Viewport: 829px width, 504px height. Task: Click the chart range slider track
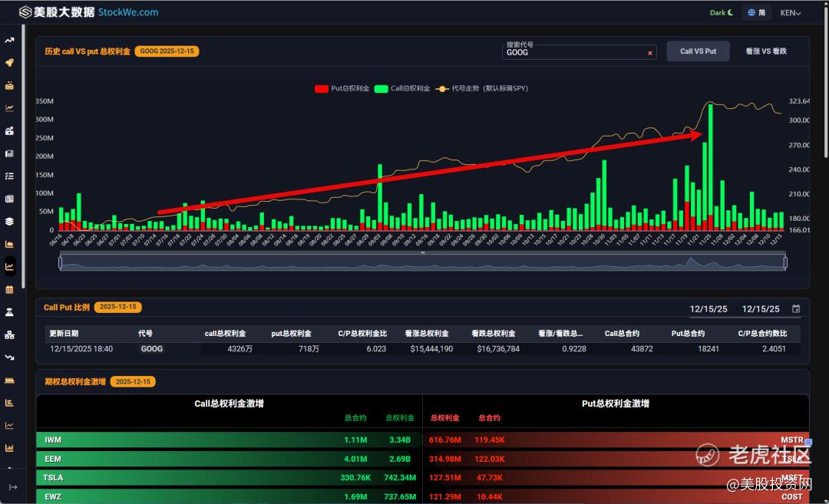(422, 262)
